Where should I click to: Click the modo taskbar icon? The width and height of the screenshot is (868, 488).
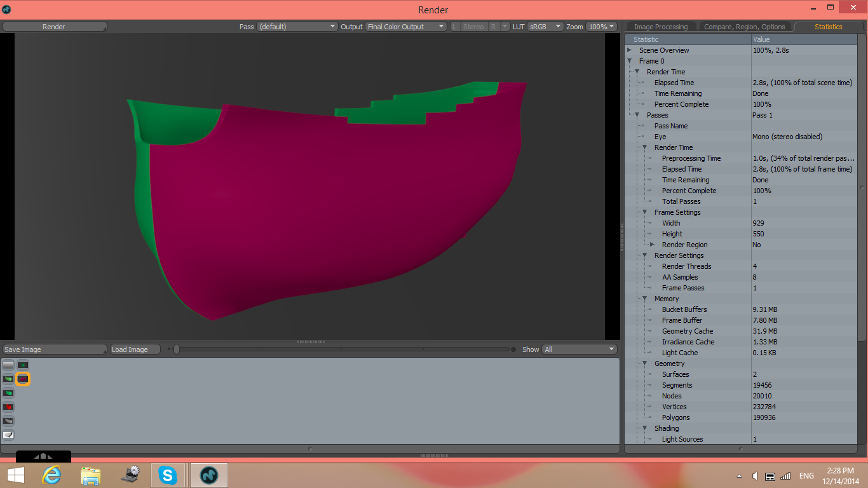(209, 475)
